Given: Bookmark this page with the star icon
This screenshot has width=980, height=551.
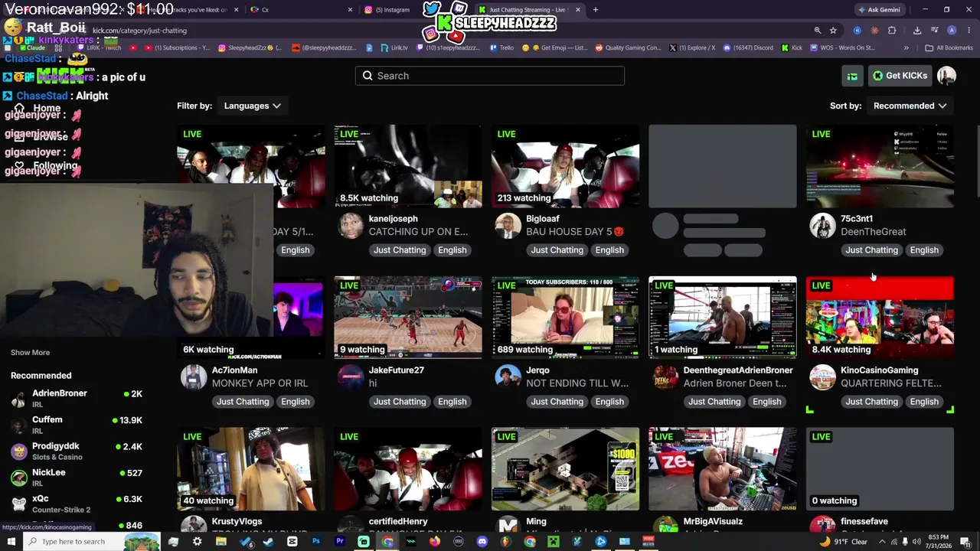Looking at the screenshot, I should coord(833,31).
